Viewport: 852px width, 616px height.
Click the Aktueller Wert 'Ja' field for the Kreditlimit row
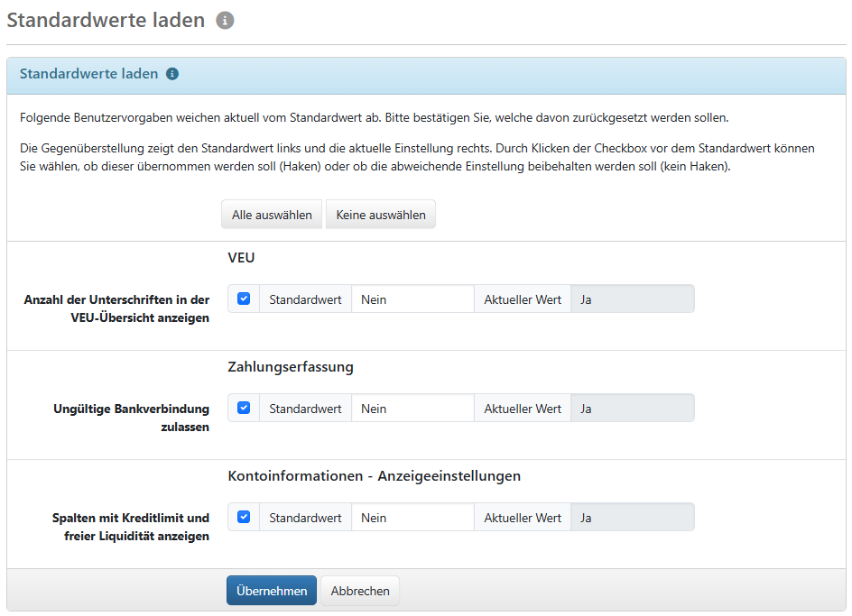point(633,518)
